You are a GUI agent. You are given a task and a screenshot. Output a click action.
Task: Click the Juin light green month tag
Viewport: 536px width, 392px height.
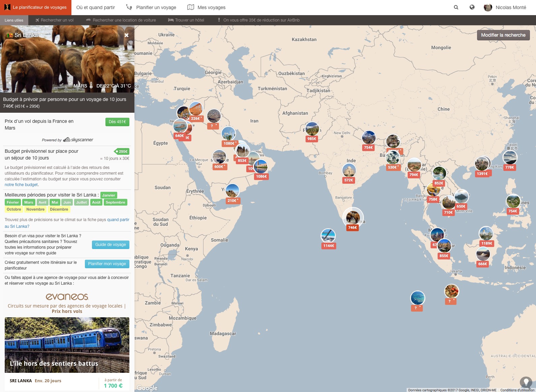point(67,202)
